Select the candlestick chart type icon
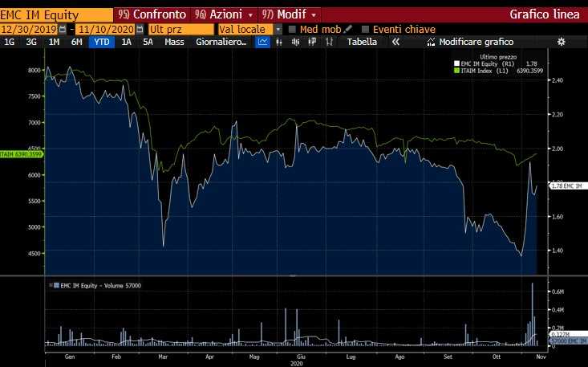The height and width of the screenshot is (367, 588). (x=295, y=42)
